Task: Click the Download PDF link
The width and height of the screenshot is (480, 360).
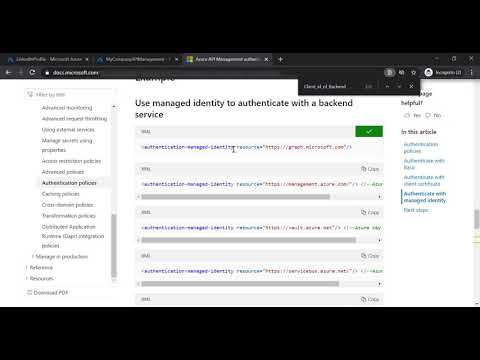Action: click(47, 293)
